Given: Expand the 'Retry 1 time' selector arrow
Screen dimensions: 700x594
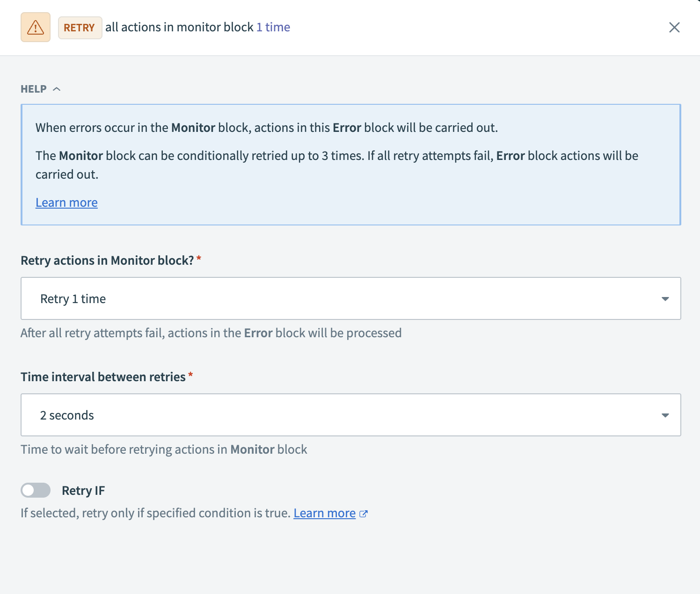Looking at the screenshot, I should pos(666,298).
